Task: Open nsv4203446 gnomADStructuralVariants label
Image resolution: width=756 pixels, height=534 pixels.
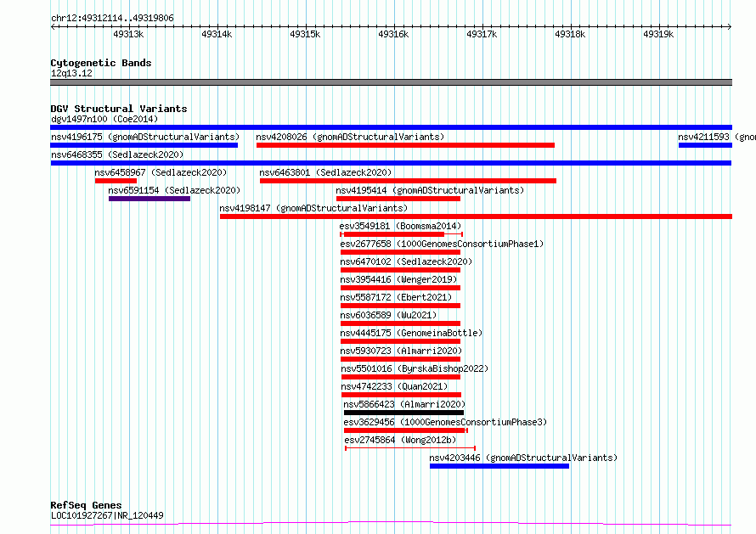Action: 523,458
